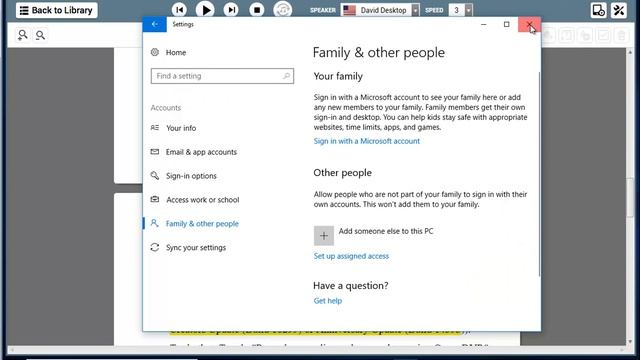
Task: Click the Speed value 3 box
Action: pyautogui.click(x=457, y=10)
